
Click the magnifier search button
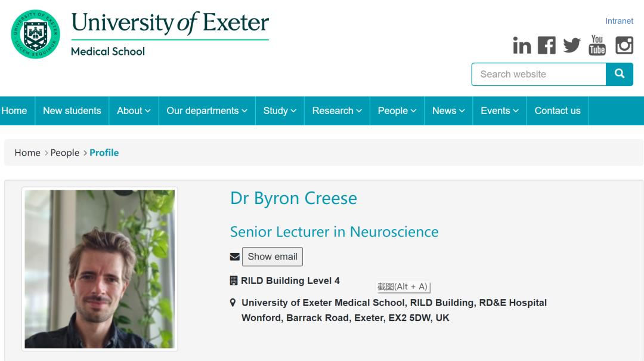pyautogui.click(x=620, y=74)
